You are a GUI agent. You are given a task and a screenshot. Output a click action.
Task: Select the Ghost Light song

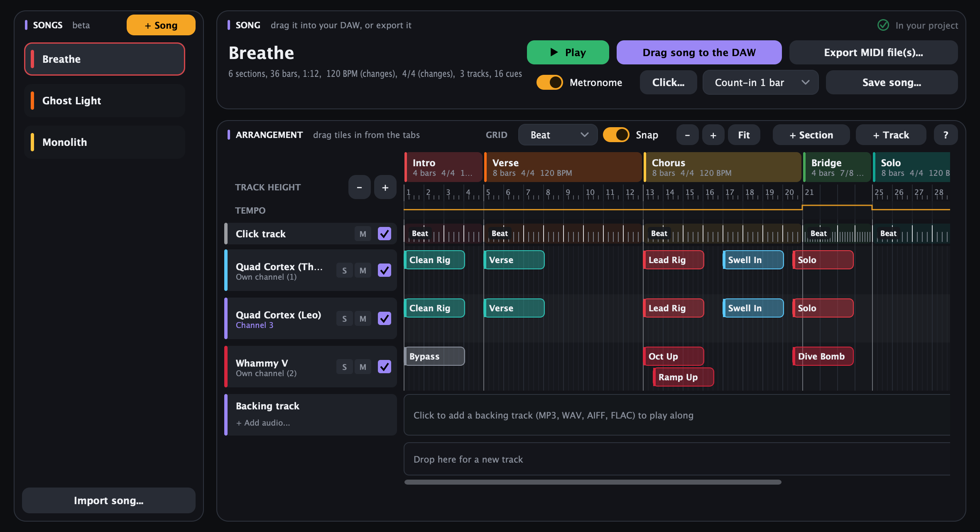click(x=105, y=101)
